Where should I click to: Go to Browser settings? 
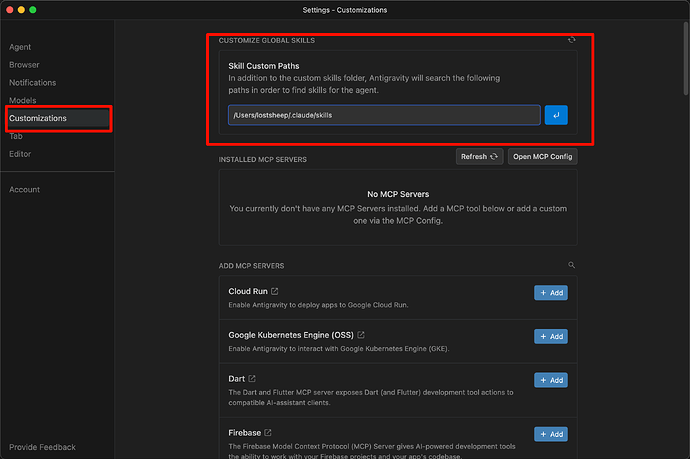coord(24,65)
